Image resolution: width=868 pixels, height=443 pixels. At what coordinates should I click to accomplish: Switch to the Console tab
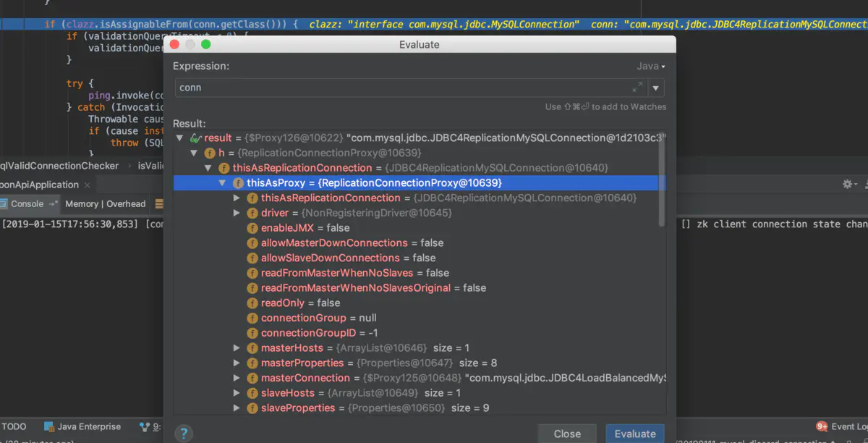[x=27, y=204]
